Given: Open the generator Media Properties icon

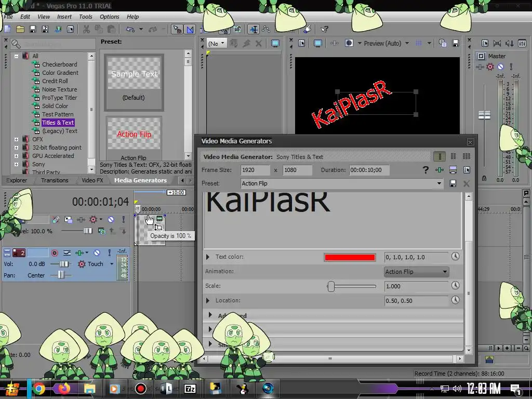Looking at the screenshot, I should 467,170.
